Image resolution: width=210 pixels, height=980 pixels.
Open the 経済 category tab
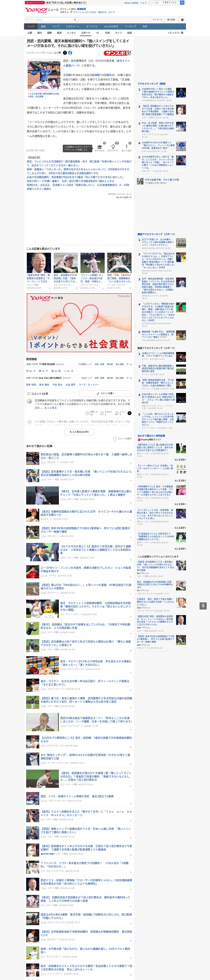click(59, 33)
